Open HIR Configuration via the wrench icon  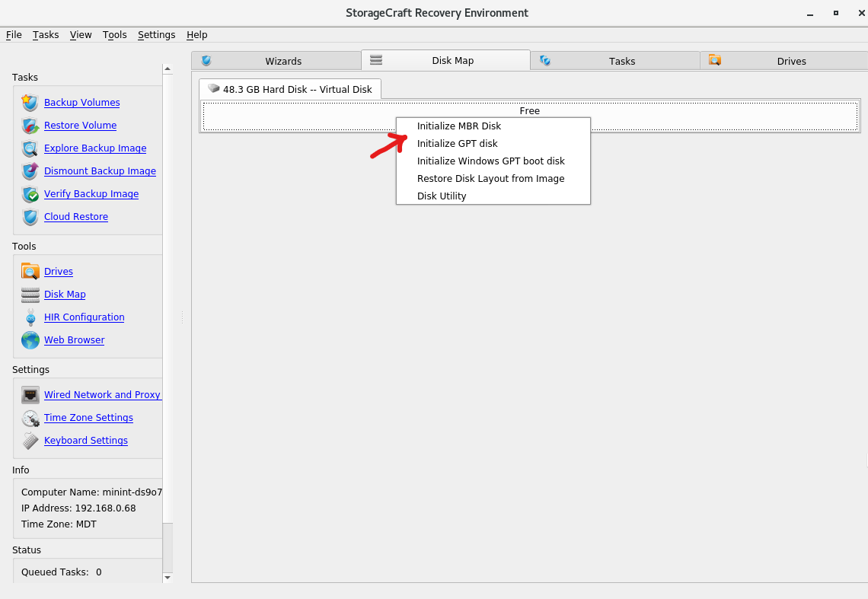point(30,317)
